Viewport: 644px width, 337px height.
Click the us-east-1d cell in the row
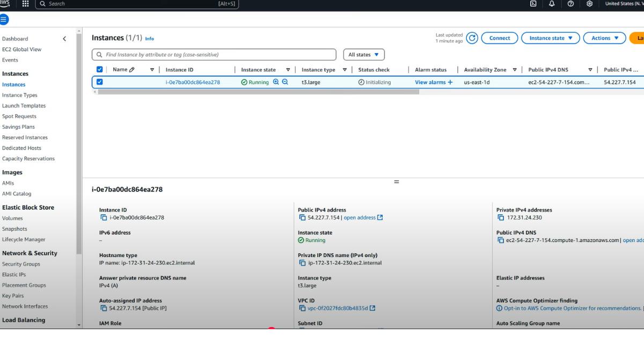tap(477, 82)
